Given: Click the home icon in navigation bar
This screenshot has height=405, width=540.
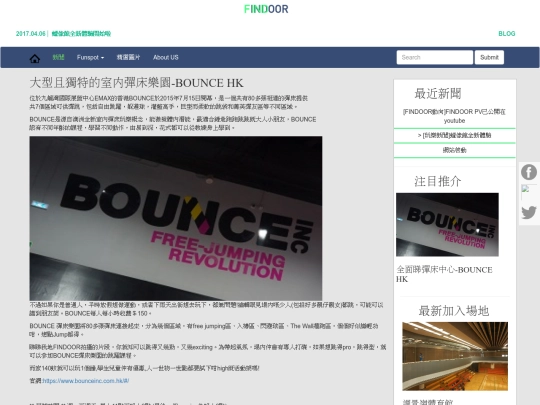Looking at the screenshot, I should (34, 59).
